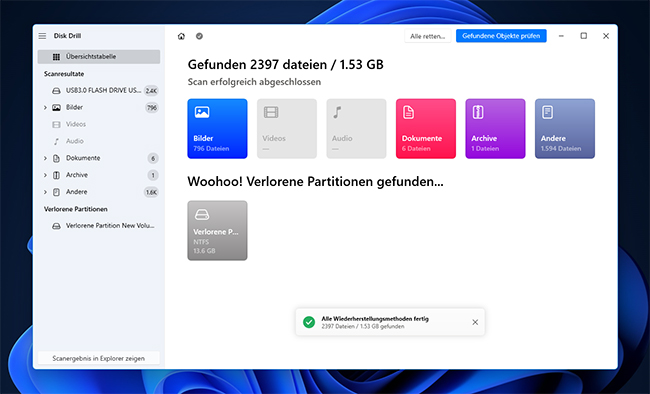Click the Bilder image icon in sidebar
The image size is (650, 394).
pyautogui.click(x=56, y=108)
